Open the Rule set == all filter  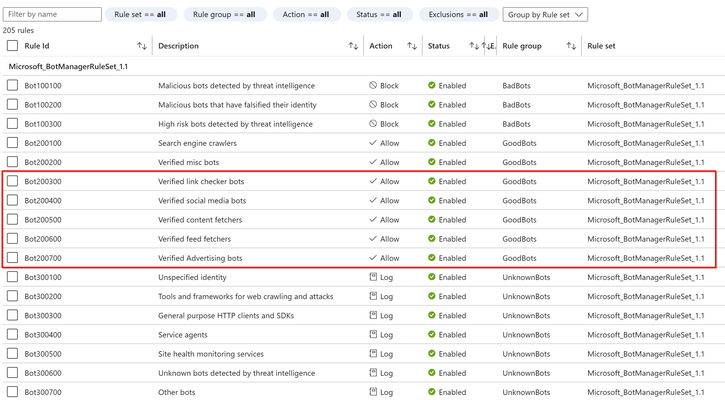[140, 14]
